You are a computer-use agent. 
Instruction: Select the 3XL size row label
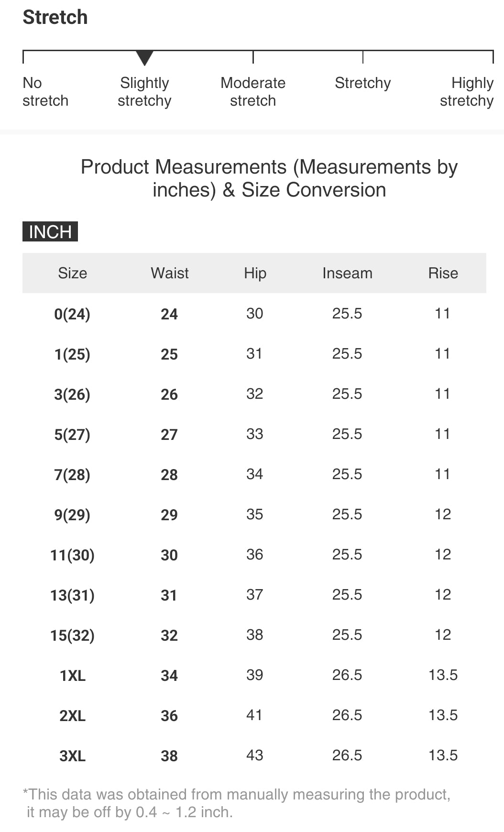tap(73, 756)
